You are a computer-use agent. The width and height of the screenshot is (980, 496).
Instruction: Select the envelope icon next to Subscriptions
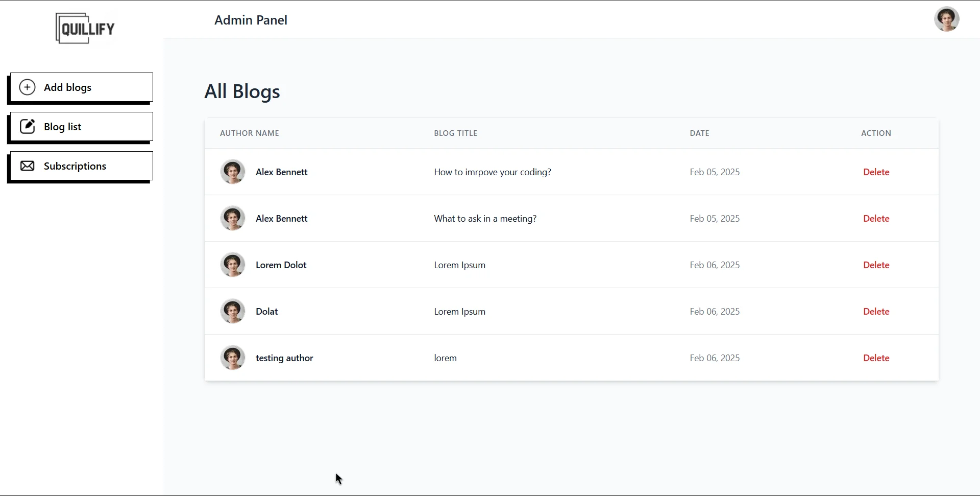pyautogui.click(x=28, y=166)
